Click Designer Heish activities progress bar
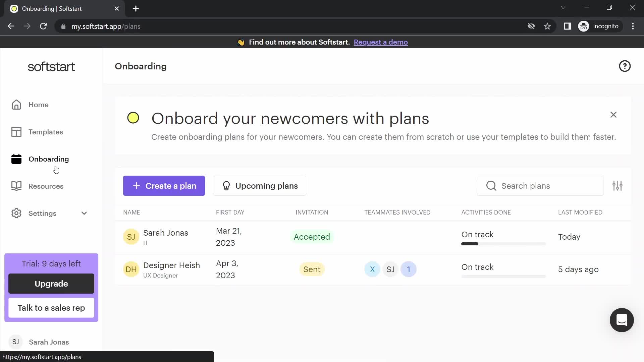The height and width of the screenshot is (362, 644). click(x=503, y=276)
